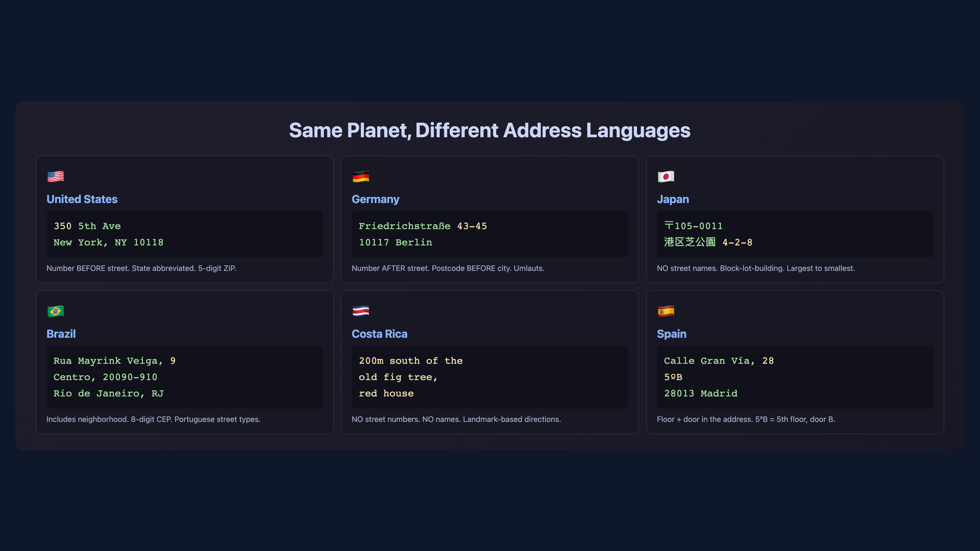The height and width of the screenshot is (551, 980).
Task: Click the note 'NO street names. Block-lot-building.'
Action: [x=720, y=268]
